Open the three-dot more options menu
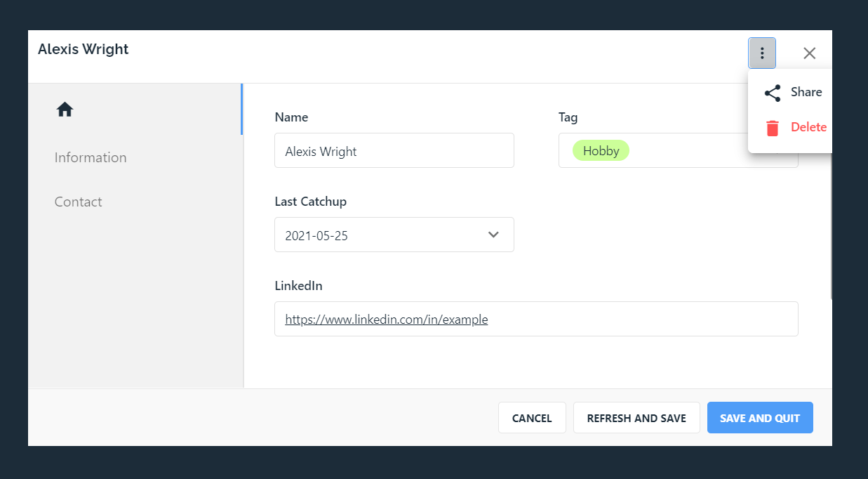Image resolution: width=868 pixels, height=479 pixels. pos(762,53)
